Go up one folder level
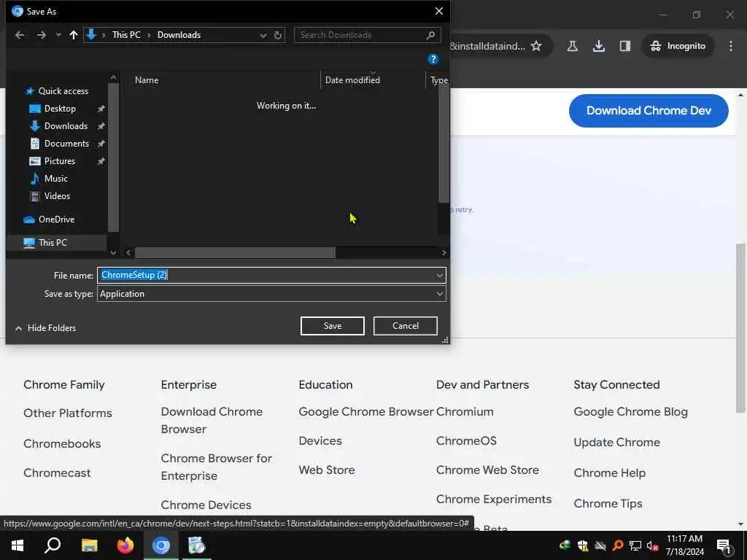This screenshot has height=560, width=747. pos(74,35)
